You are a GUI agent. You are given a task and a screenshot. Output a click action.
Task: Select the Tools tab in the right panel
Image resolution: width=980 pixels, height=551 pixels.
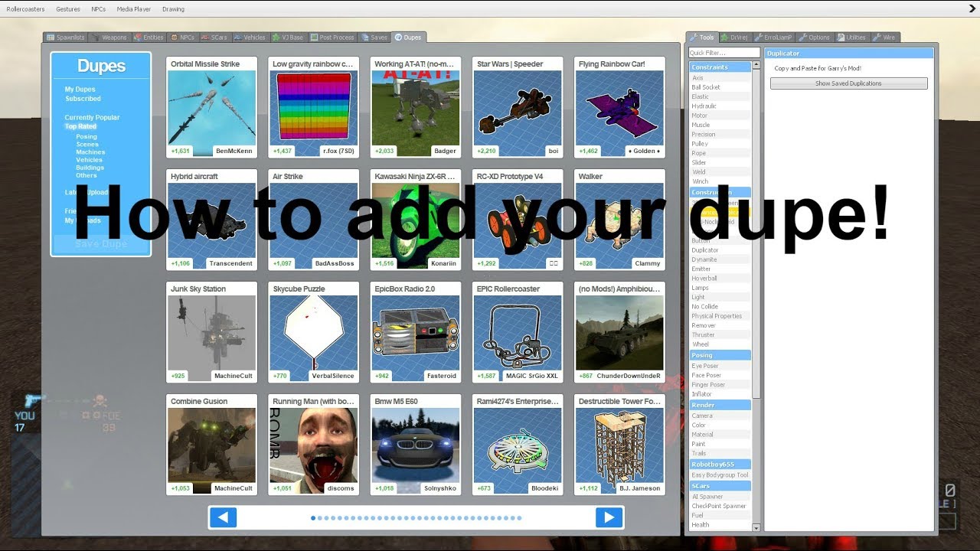(702, 37)
